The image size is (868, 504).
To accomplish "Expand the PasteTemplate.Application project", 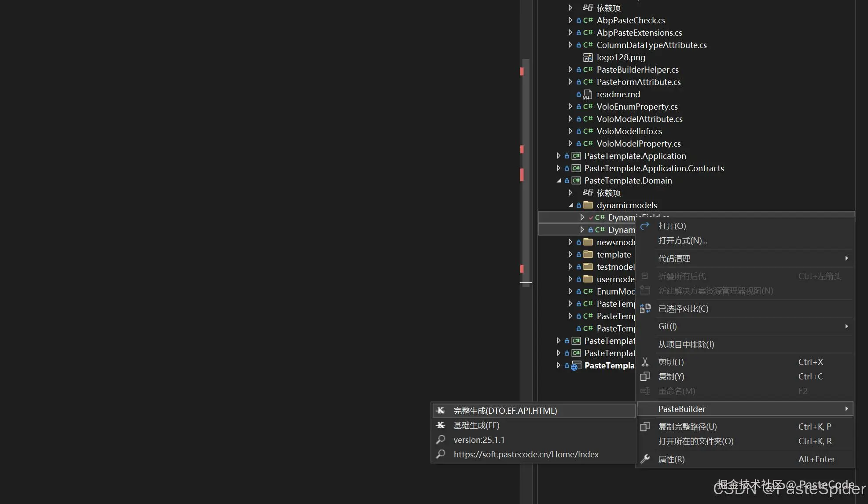I will pyautogui.click(x=559, y=156).
